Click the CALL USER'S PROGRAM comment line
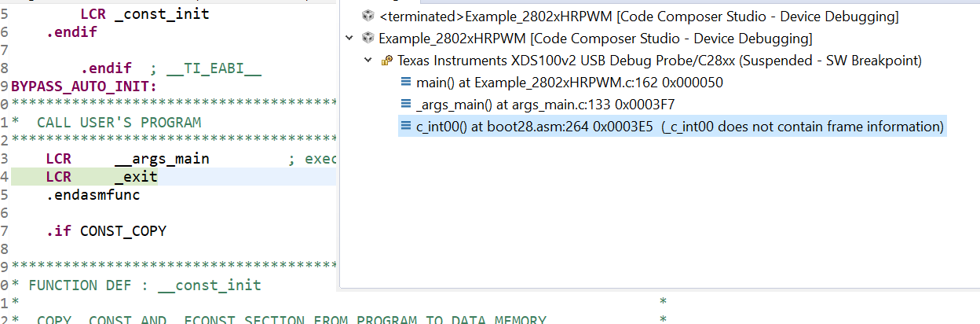 119,123
